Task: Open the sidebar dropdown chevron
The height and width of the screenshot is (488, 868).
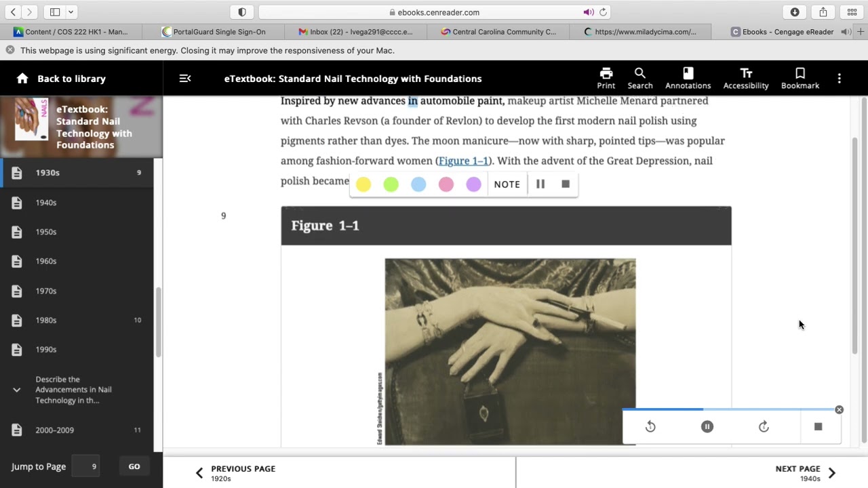Action: 71,12
